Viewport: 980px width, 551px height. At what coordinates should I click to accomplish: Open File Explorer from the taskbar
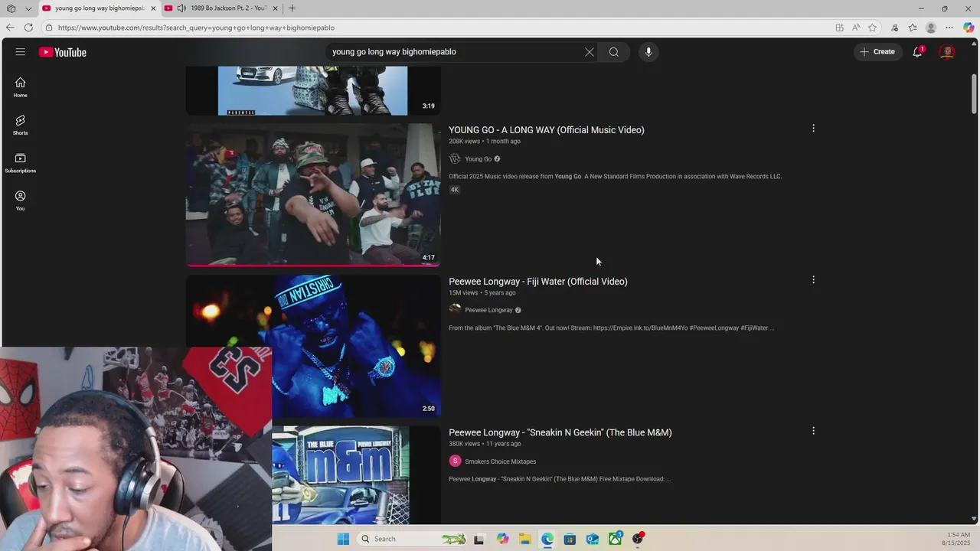(524, 539)
